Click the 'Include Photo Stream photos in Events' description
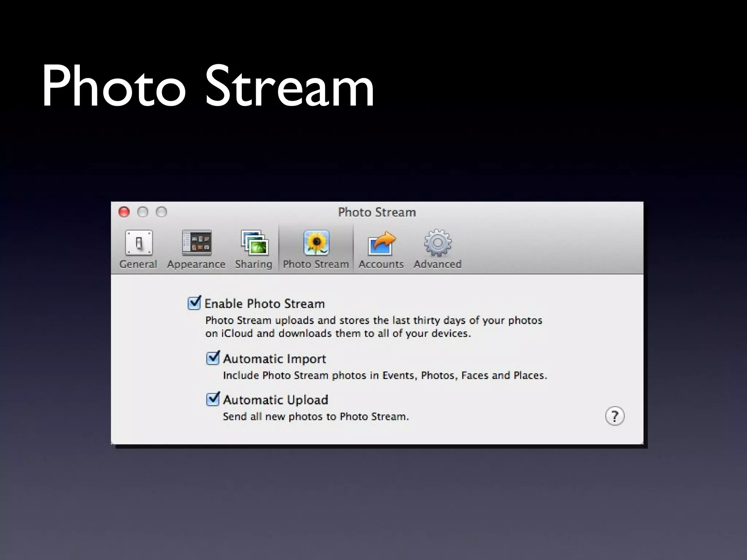 click(385, 375)
